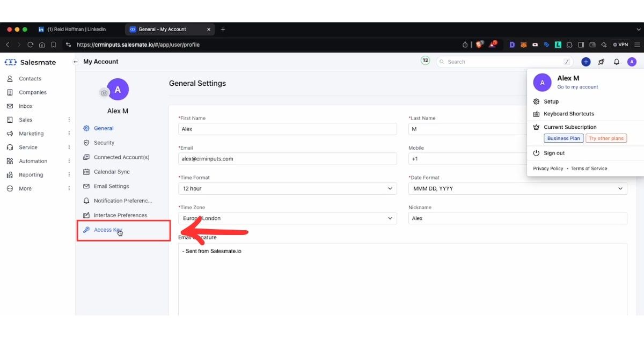Image resolution: width=644 pixels, height=338 pixels.
Task: Click the blue plus quick-add button
Action: (586, 62)
